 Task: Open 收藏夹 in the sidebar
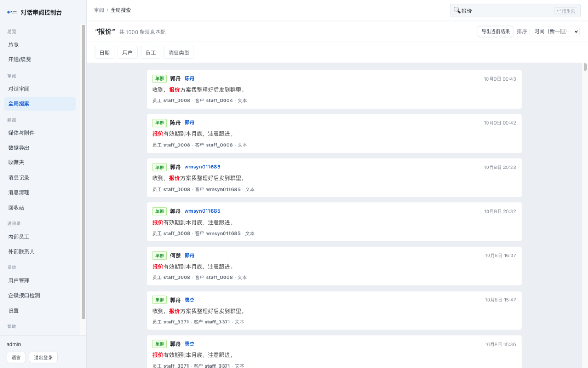coord(40,162)
